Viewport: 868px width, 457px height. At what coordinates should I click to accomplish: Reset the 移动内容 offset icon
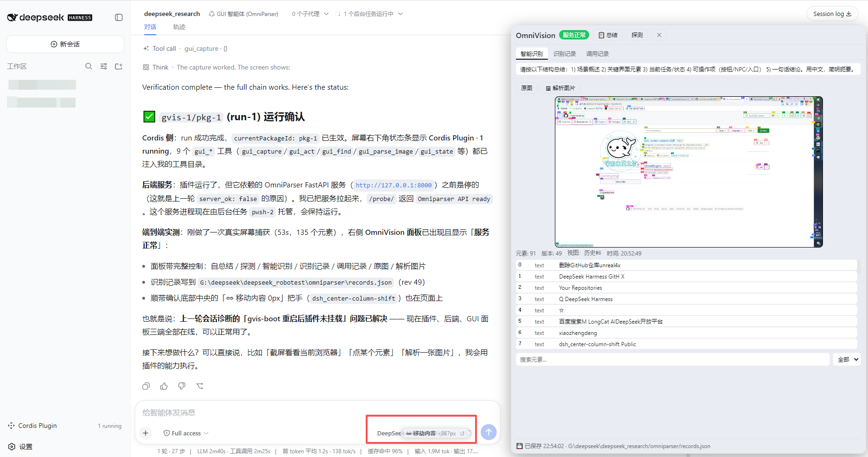pyautogui.click(x=462, y=434)
